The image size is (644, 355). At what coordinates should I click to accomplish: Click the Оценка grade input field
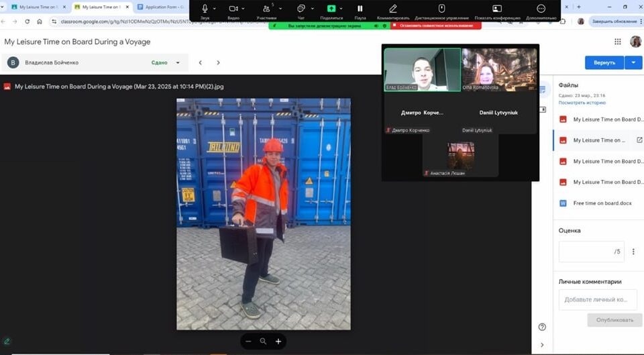(x=591, y=252)
